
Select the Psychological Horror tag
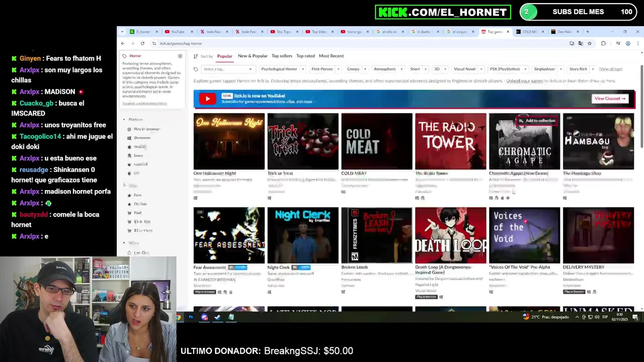279,69
